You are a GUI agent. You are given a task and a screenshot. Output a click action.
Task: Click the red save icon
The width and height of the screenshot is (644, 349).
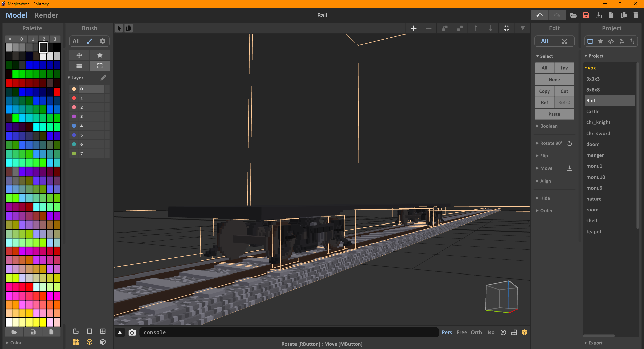coord(586,15)
